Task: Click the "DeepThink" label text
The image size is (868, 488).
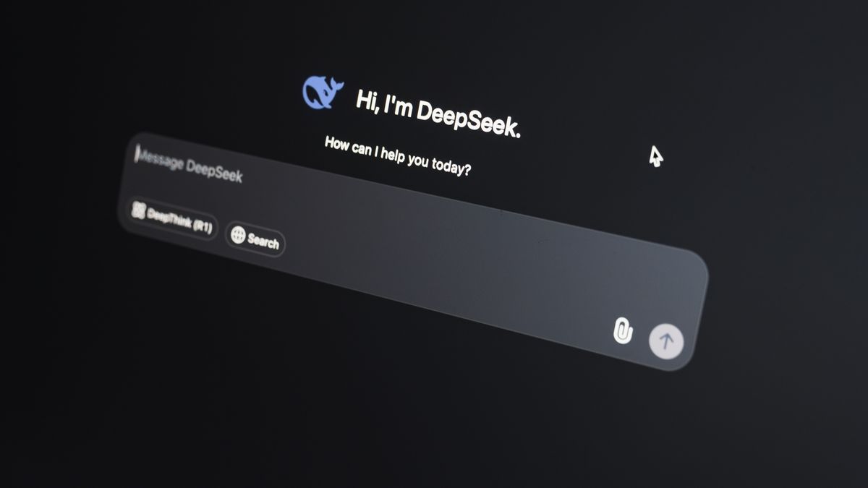Action: (x=168, y=218)
